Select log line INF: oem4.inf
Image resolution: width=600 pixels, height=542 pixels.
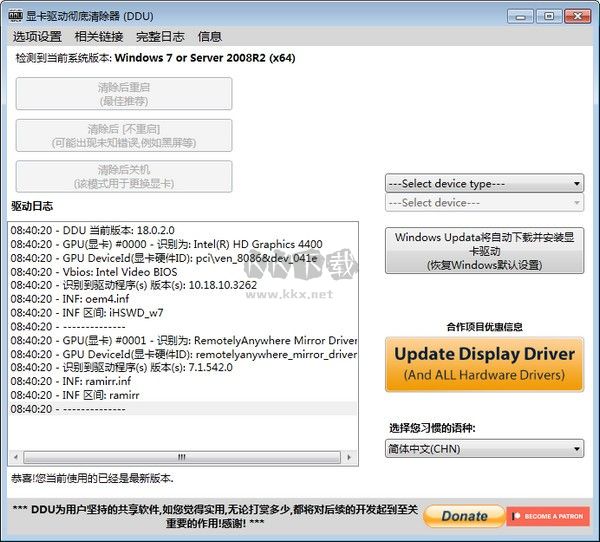coord(183,299)
